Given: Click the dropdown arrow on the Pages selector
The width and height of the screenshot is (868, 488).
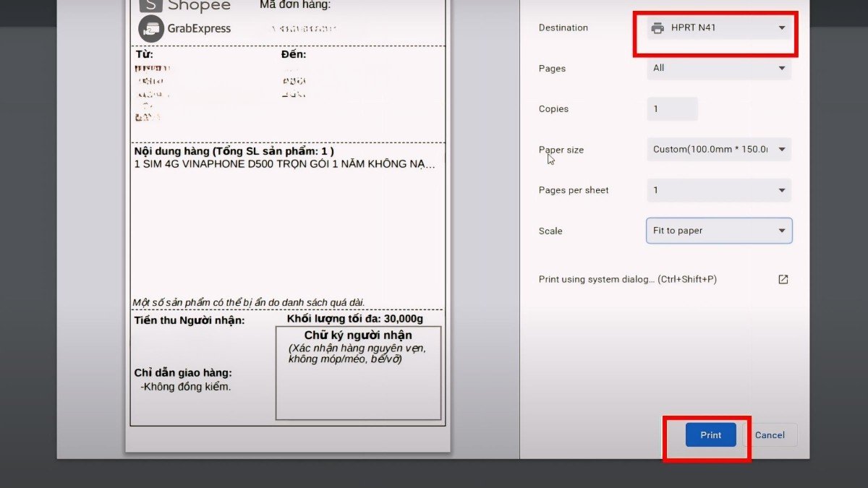Looking at the screenshot, I should pyautogui.click(x=781, y=68).
